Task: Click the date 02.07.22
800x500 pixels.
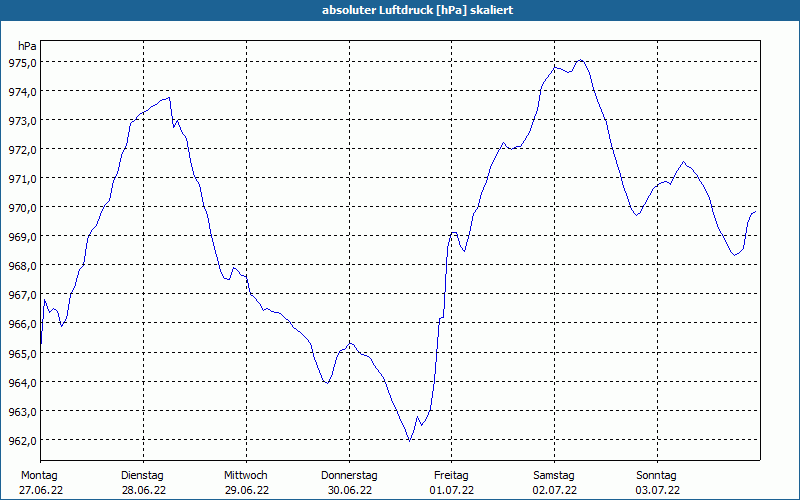Action: pos(555,490)
